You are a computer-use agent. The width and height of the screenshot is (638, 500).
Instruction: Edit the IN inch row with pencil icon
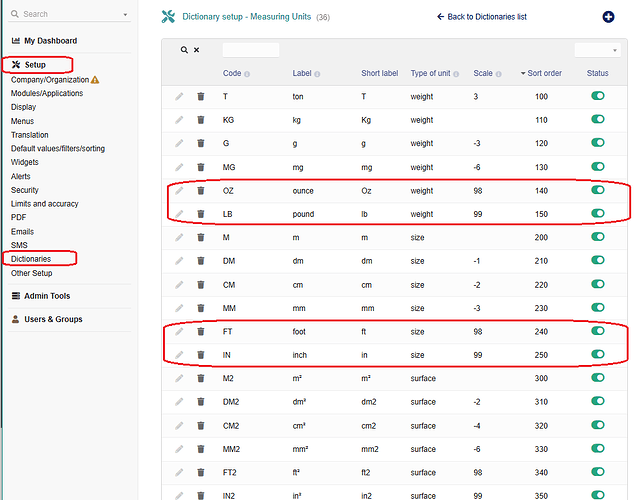pyautogui.click(x=179, y=355)
